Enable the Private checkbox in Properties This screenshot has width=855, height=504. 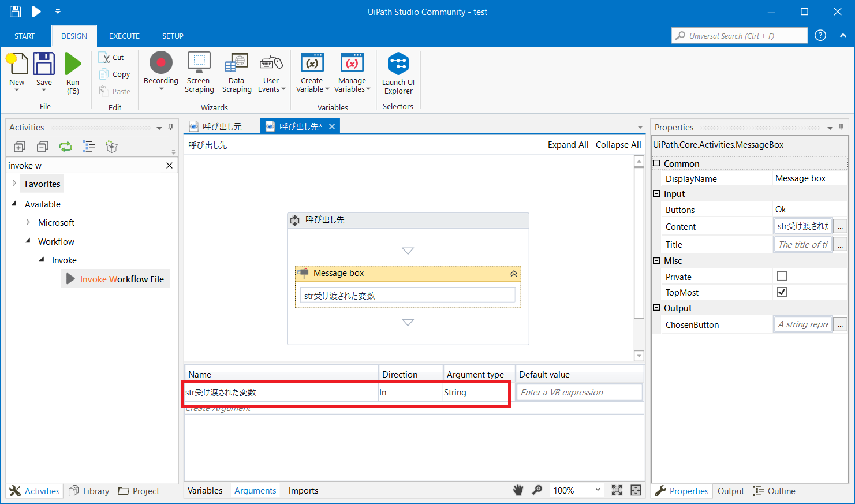tap(782, 276)
